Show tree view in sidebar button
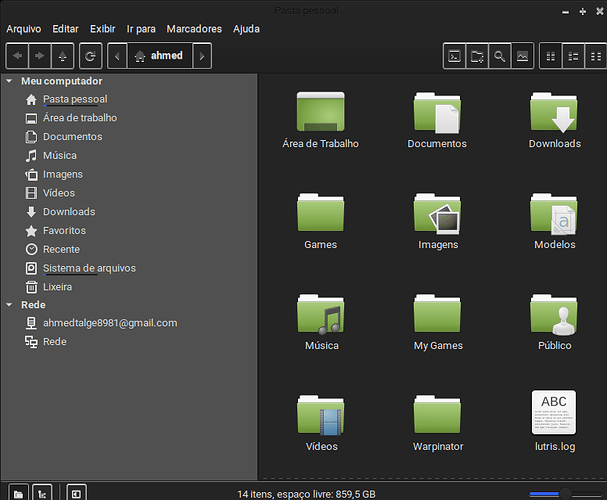The width and height of the screenshot is (607, 500). 42,493
